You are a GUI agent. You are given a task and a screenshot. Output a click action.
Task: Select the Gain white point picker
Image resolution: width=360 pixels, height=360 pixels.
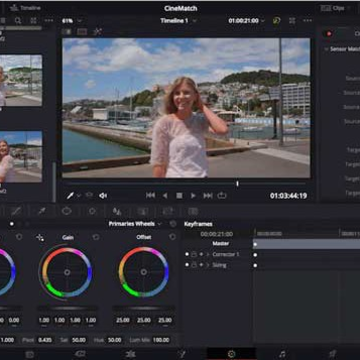[40, 237]
